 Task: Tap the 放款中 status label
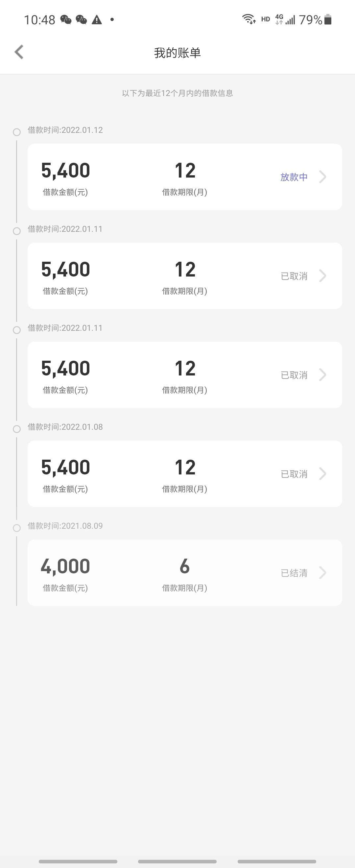click(294, 177)
